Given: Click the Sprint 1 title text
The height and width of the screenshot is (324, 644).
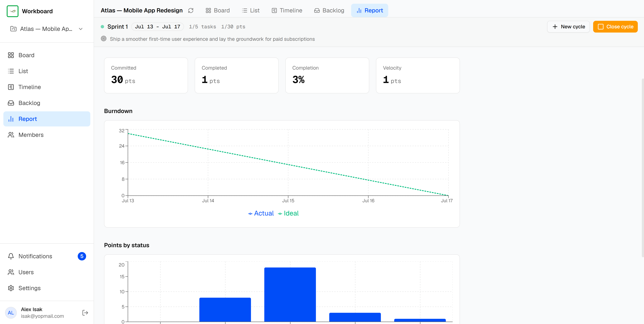Looking at the screenshot, I should [117, 27].
